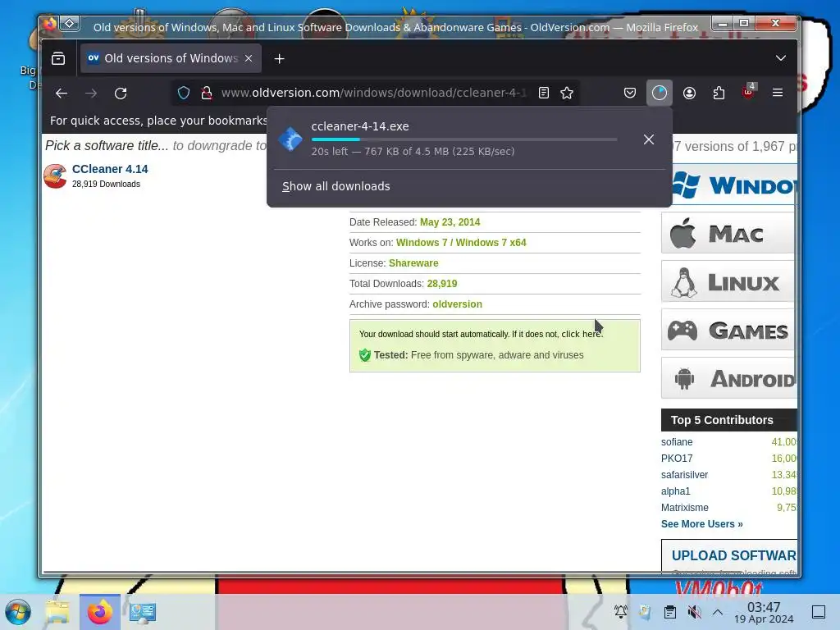Viewport: 840px width, 630px height.
Task: Click the green tested shield icon
Action: click(365, 354)
